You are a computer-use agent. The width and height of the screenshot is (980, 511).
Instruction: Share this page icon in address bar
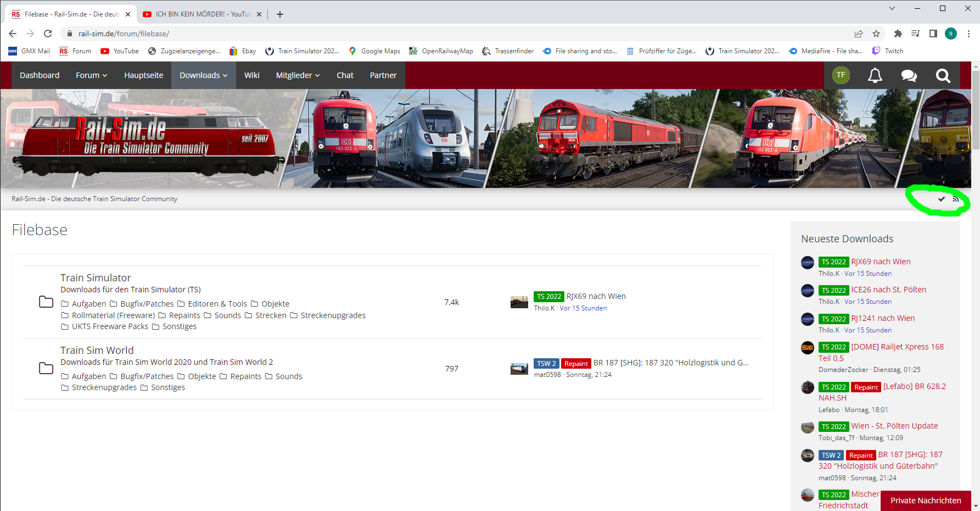859,34
